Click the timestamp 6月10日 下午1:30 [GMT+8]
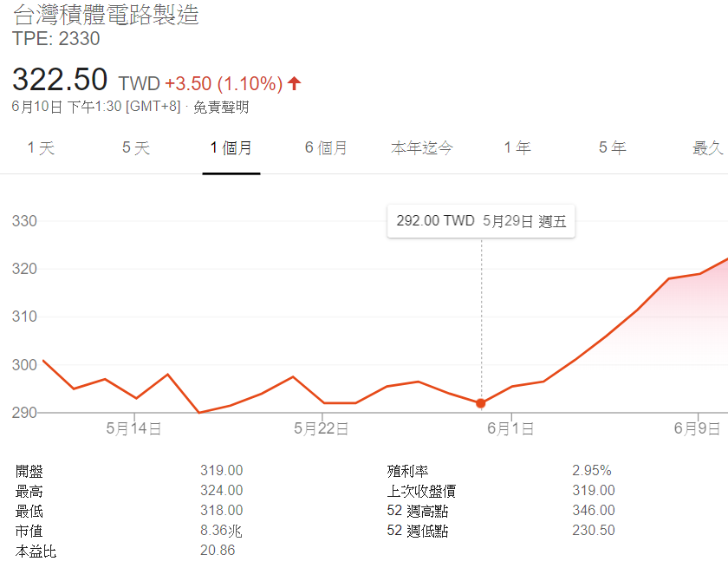This screenshot has width=728, height=568. (x=96, y=107)
